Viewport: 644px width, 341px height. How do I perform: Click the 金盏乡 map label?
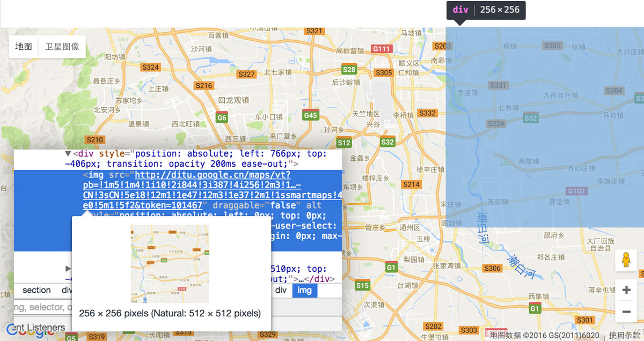(x=360, y=158)
